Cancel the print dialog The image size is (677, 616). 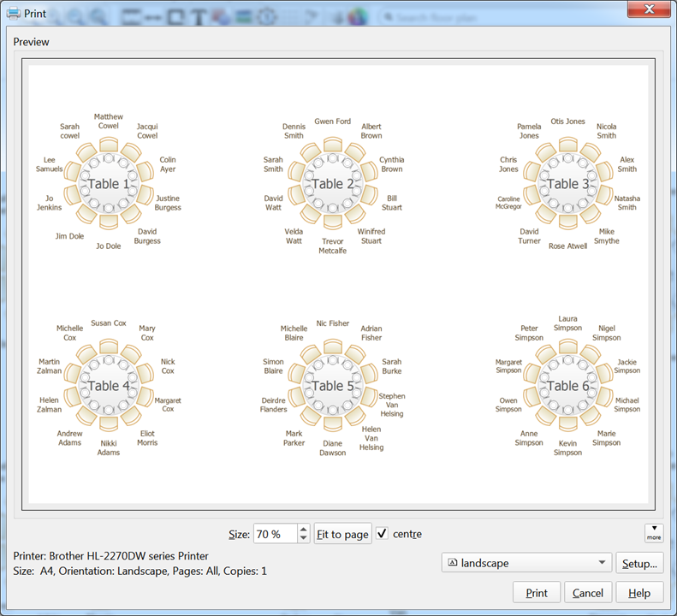coord(588,593)
